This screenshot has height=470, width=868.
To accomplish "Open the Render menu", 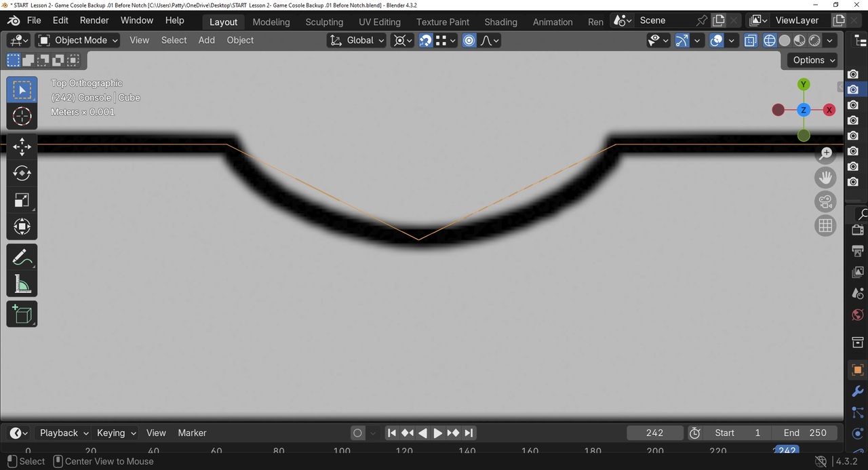I will [x=94, y=20].
